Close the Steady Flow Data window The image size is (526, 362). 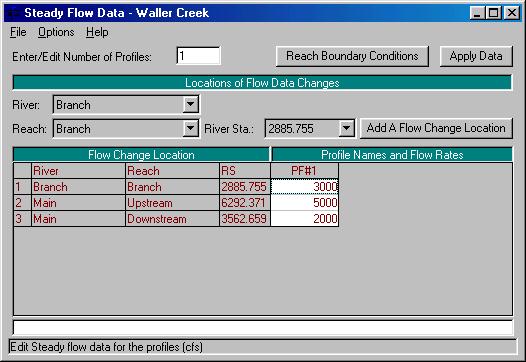point(512,13)
